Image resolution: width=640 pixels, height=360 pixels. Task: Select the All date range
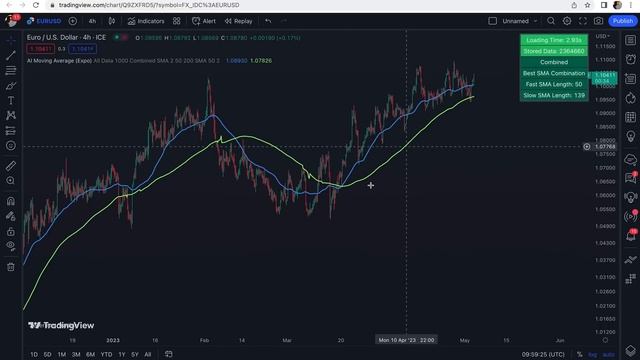click(x=148, y=354)
